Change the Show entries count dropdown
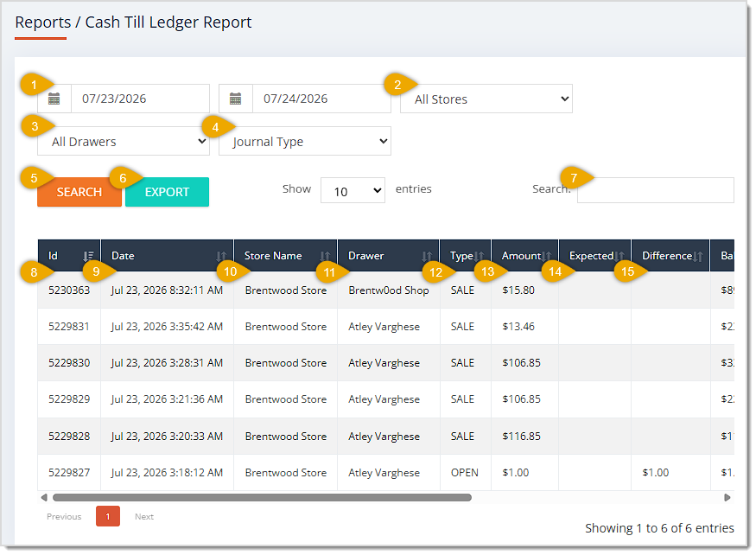 tap(353, 191)
